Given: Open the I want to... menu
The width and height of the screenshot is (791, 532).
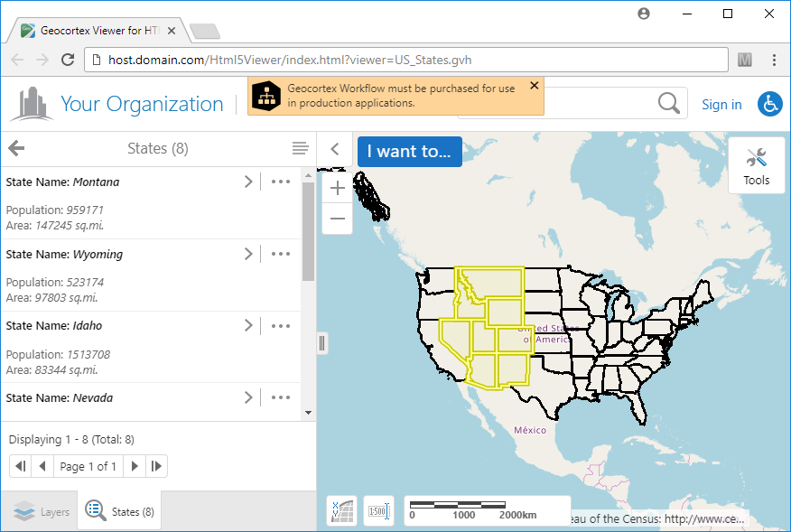Looking at the screenshot, I should coord(409,152).
